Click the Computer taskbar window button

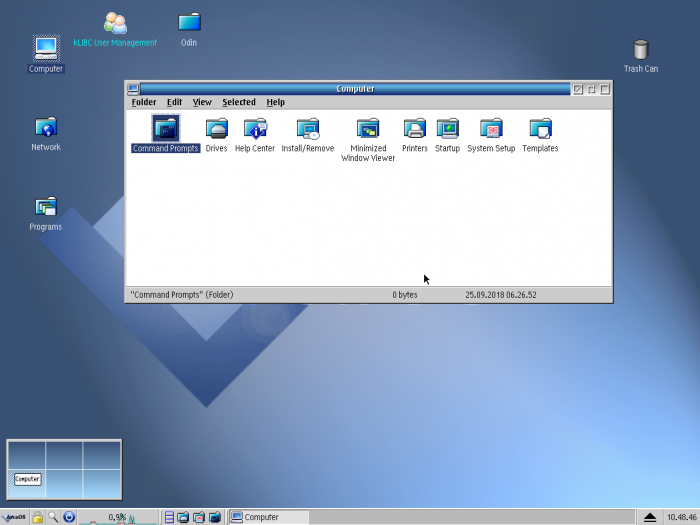point(268,517)
